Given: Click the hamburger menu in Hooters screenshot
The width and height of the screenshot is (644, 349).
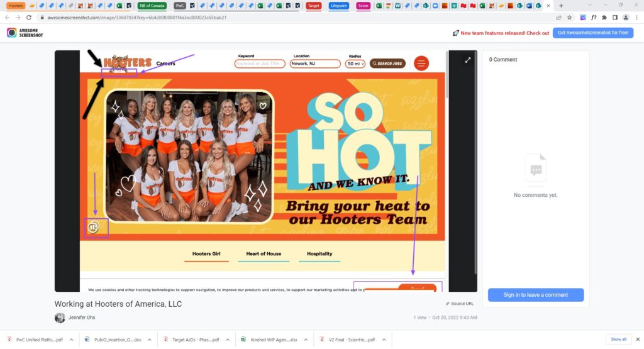Looking at the screenshot, I should point(421,64).
